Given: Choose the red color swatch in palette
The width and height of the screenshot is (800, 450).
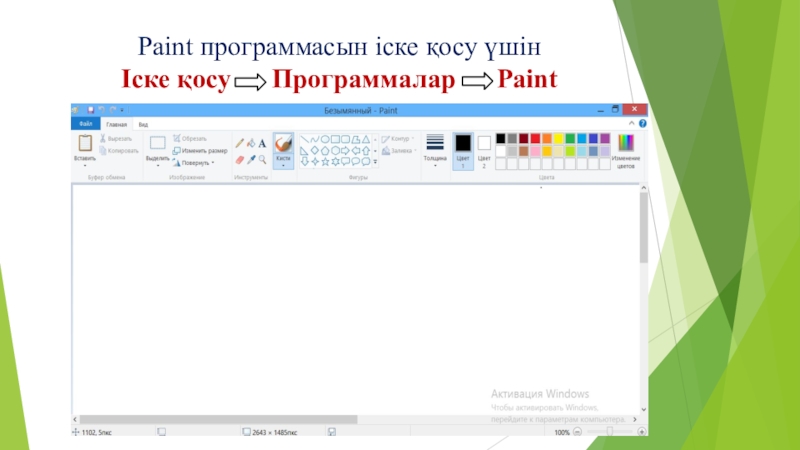Looking at the screenshot, I should tap(535, 139).
